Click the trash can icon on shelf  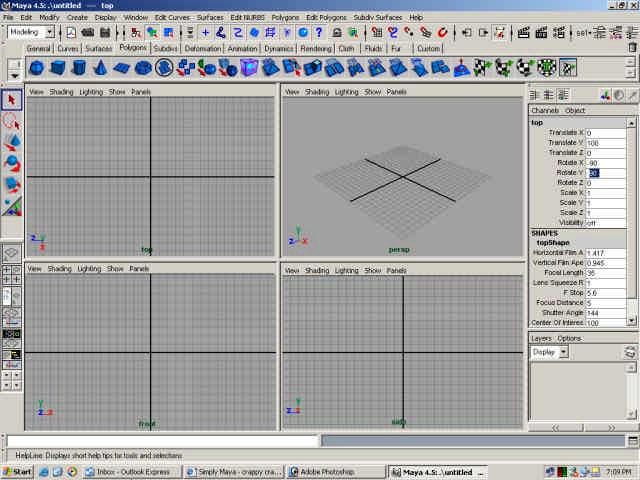point(631,47)
